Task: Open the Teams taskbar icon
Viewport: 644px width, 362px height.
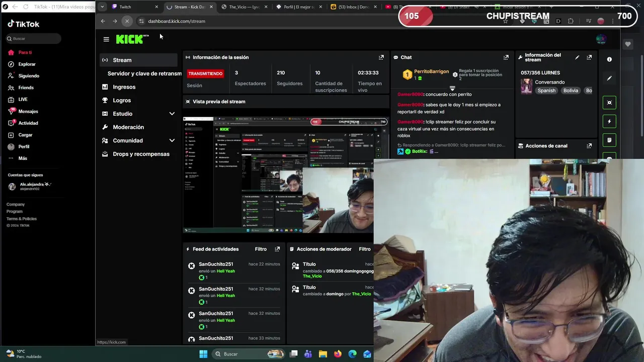Action: click(x=308, y=354)
